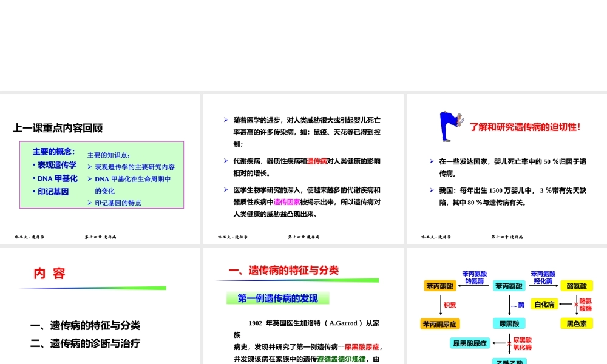Select the yellow 酪氨酸 box
Image resolution: width=607 pixels, height=364 pixels.
point(576,286)
